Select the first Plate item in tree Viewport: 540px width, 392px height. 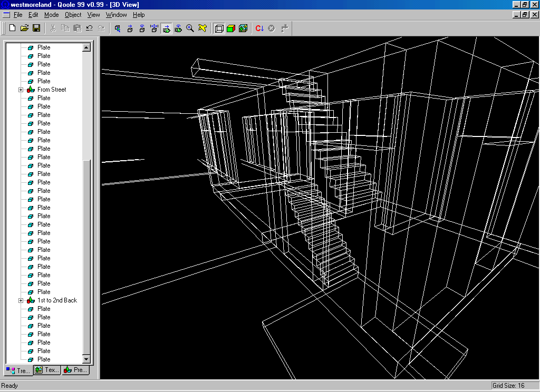point(44,47)
